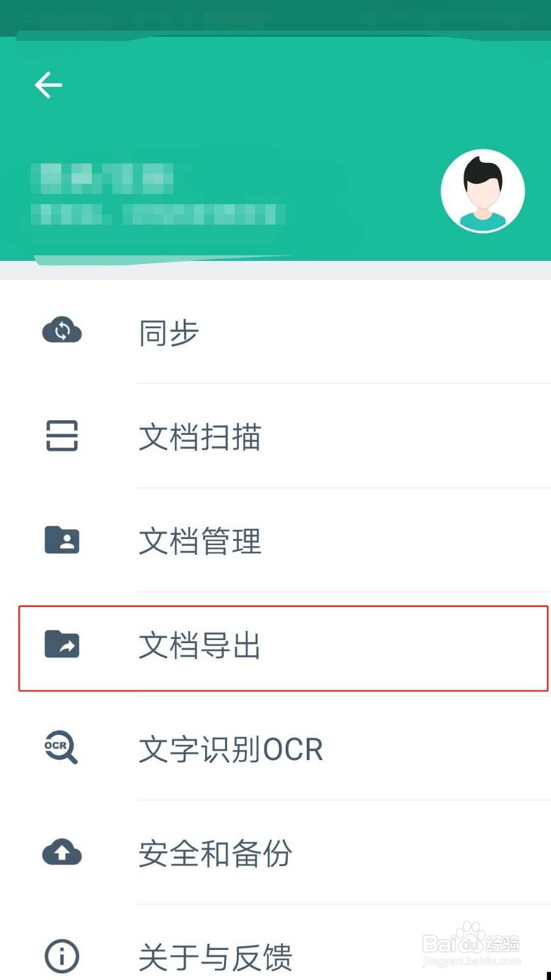The height and width of the screenshot is (980, 551).
Task: Select the 文档扫描 menu entry
Action: click(x=200, y=437)
